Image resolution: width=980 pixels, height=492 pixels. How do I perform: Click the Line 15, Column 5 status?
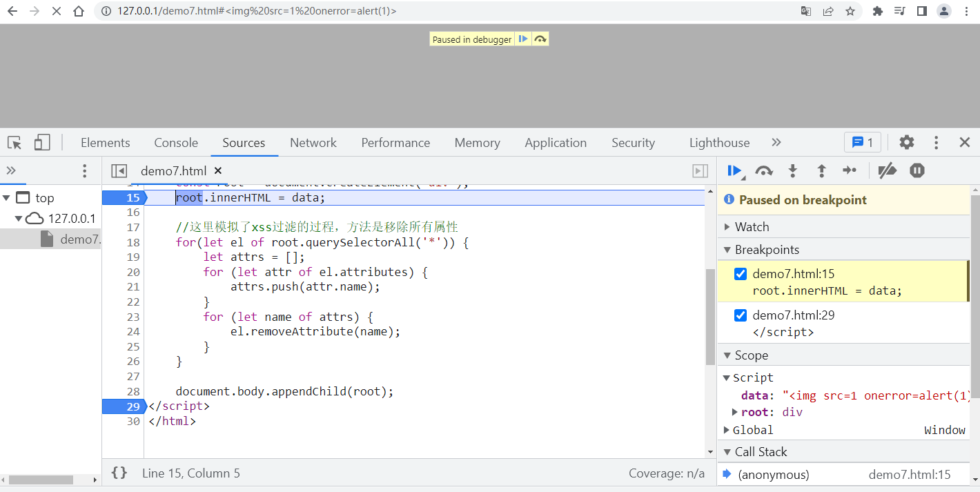[191, 473]
